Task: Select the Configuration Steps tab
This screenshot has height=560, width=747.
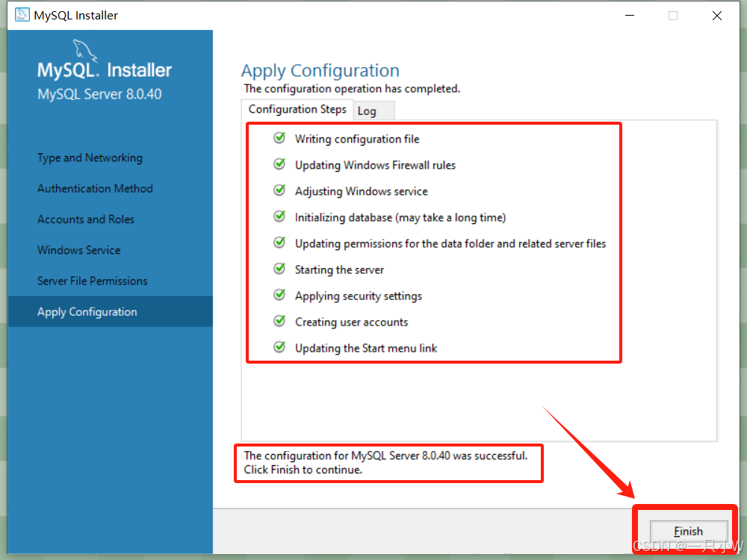Action: (297, 110)
